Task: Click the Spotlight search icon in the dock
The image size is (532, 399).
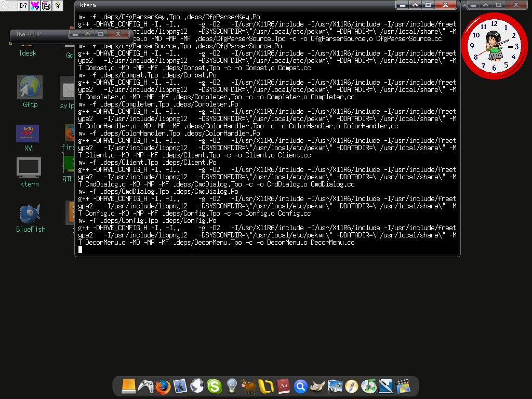Action: tap(301, 386)
